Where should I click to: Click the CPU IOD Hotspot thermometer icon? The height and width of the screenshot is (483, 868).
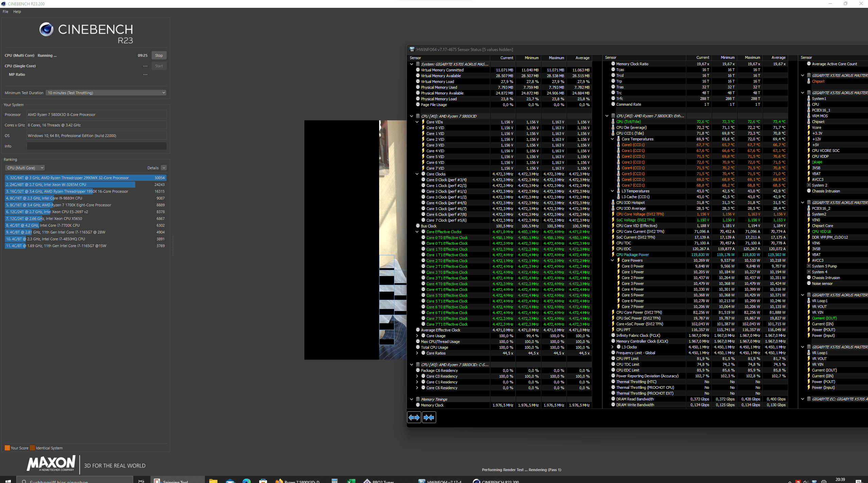pyautogui.click(x=613, y=203)
